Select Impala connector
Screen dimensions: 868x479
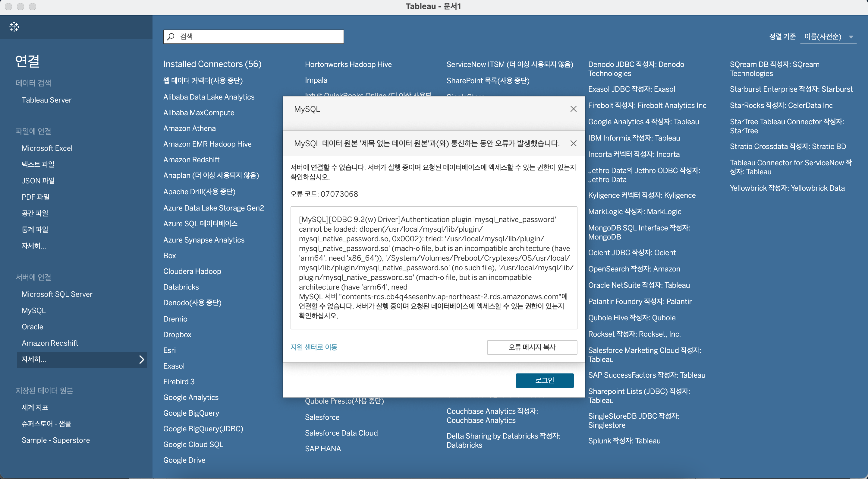316,80
